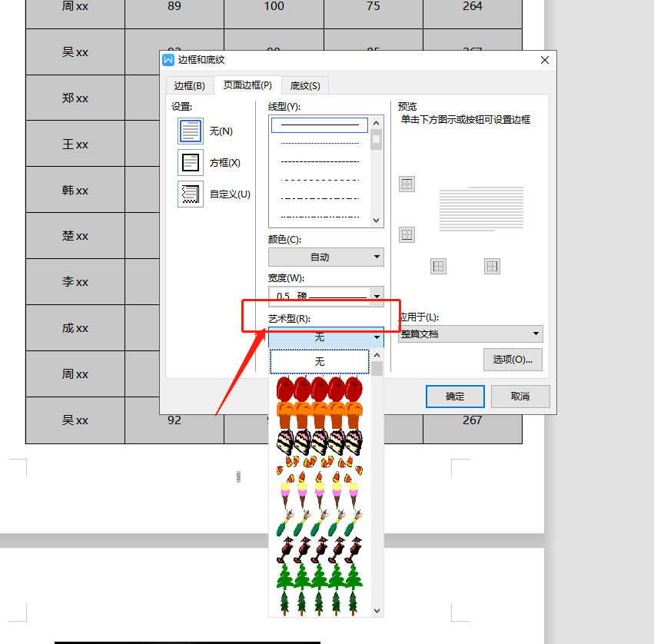The height and width of the screenshot is (644, 654).
Task: Select the 无(N) no-border setting icon
Action: tap(191, 131)
